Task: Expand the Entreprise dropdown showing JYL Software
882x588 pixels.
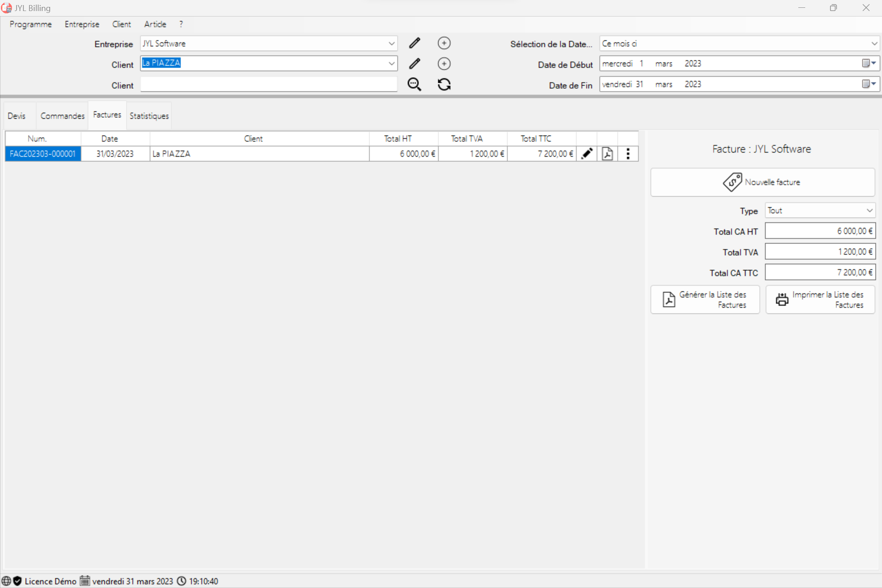Action: 391,44
